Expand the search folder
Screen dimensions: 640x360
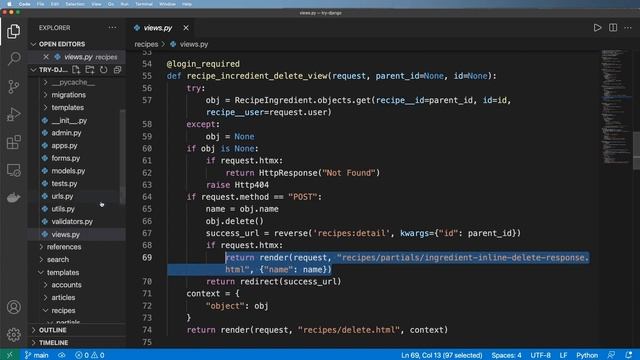pyautogui.click(x=58, y=260)
